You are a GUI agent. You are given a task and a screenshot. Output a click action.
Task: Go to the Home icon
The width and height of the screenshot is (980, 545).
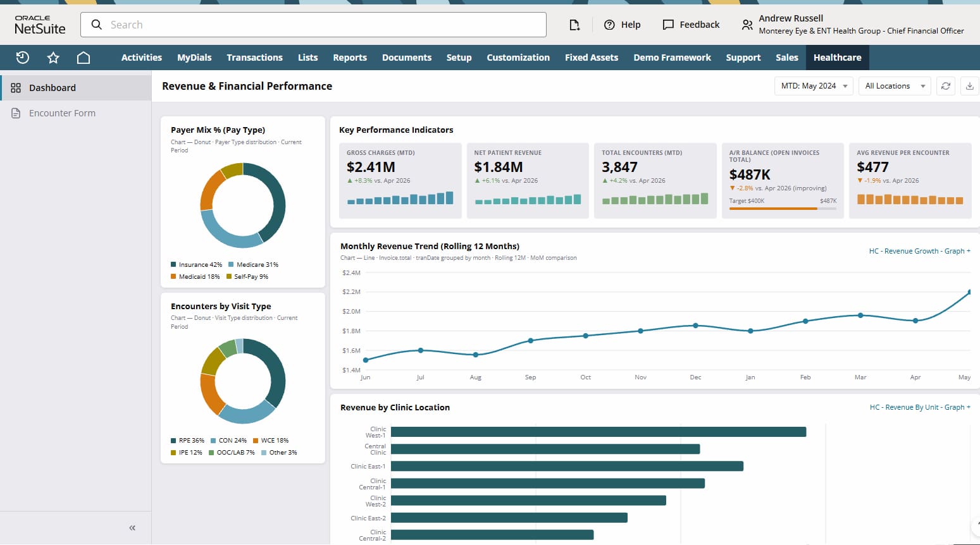[84, 58]
